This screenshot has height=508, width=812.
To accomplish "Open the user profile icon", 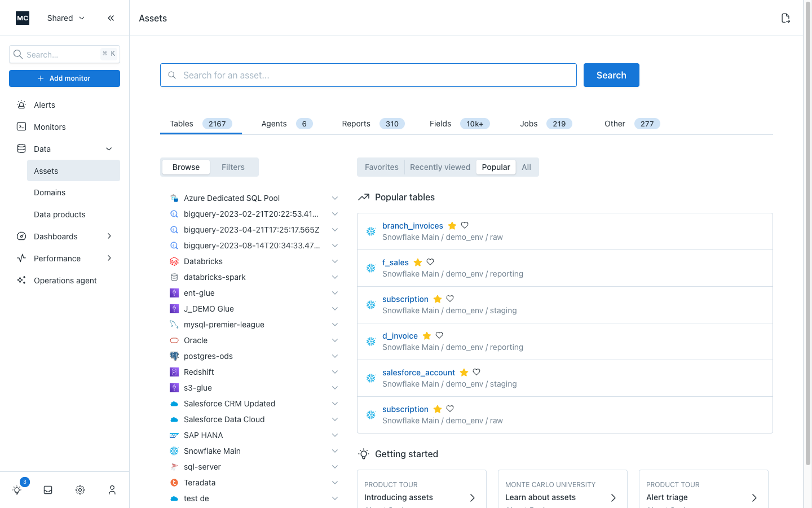I will (112, 490).
